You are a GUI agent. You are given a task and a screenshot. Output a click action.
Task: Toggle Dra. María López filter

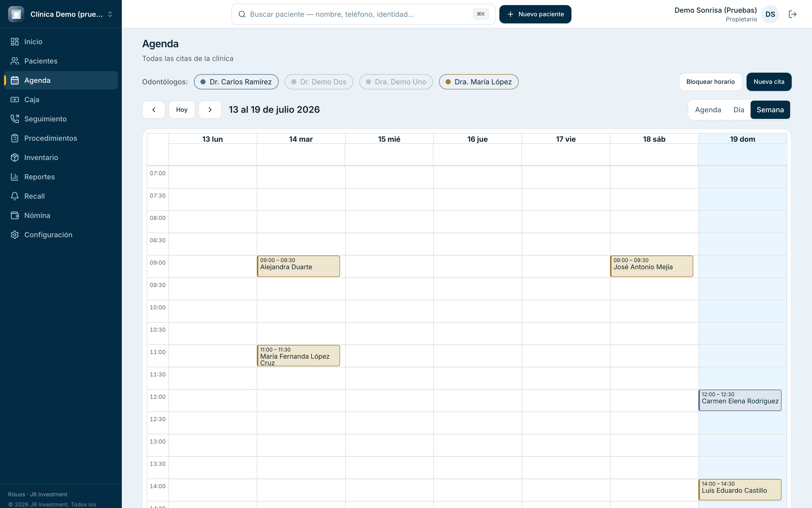coord(479,82)
